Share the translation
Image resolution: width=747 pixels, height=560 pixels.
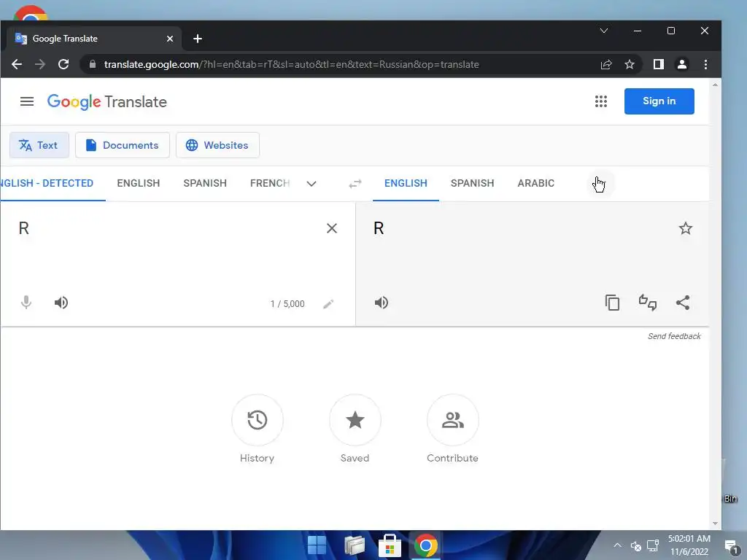(x=683, y=303)
